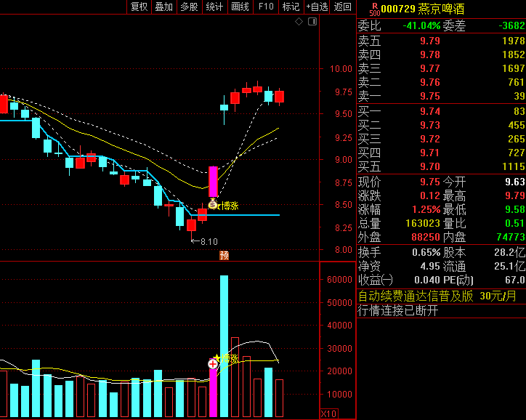Image resolution: width=526 pixels, height=420 pixels.
Task: Click the orange 预 forecast marker
Action: pos(224,255)
